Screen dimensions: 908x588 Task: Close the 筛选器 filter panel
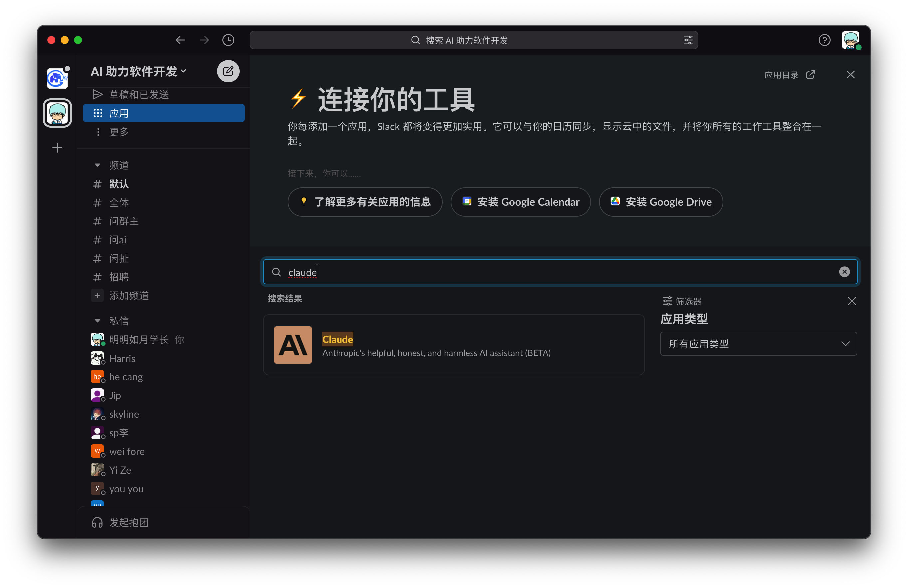(x=851, y=301)
